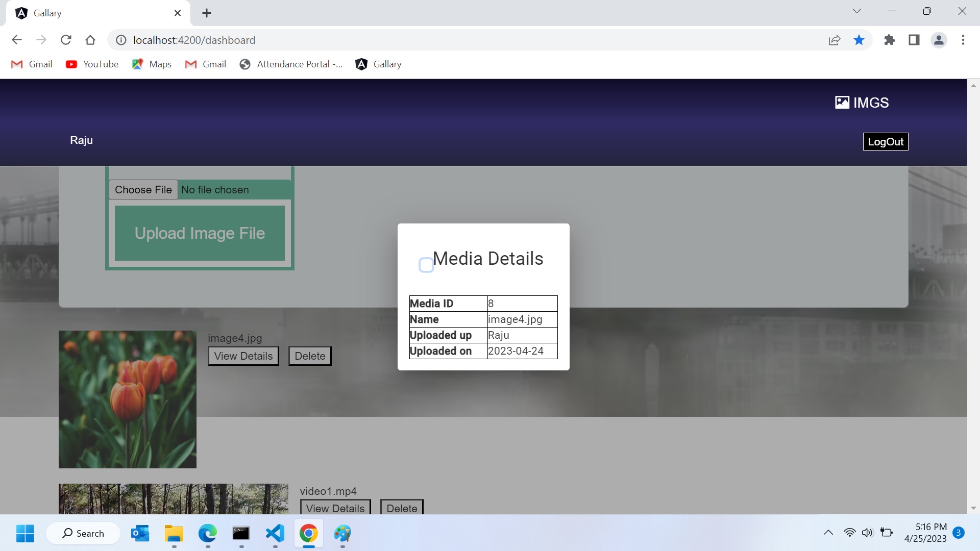Open Wi-Fi network settings
This screenshot has height=551, width=980.
click(x=849, y=533)
